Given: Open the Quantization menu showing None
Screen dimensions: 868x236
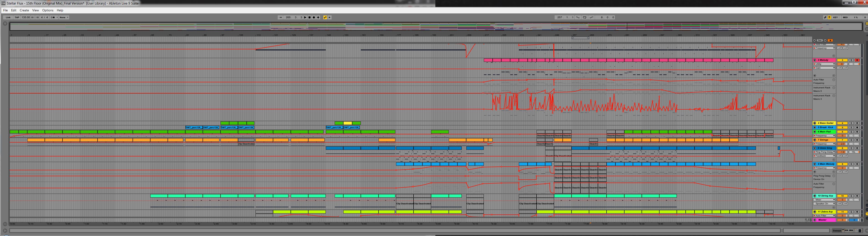Looking at the screenshot, I should click(x=64, y=18).
